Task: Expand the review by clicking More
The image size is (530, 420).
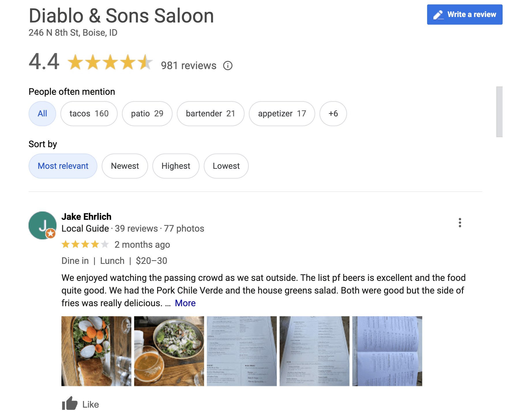Action: click(185, 303)
